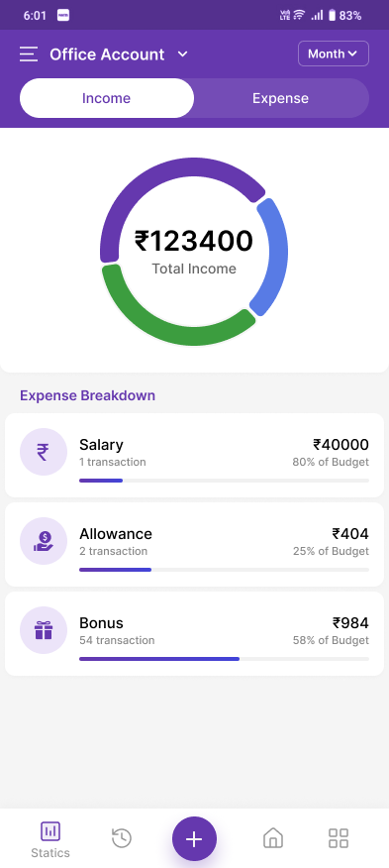
Task: Click the Bonus budget progress bar
Action: coord(224,659)
